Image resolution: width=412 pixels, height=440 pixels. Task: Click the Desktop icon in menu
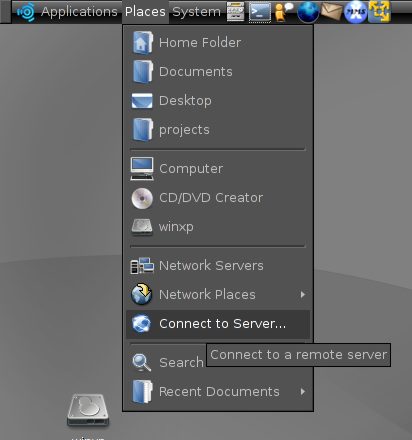click(x=142, y=101)
